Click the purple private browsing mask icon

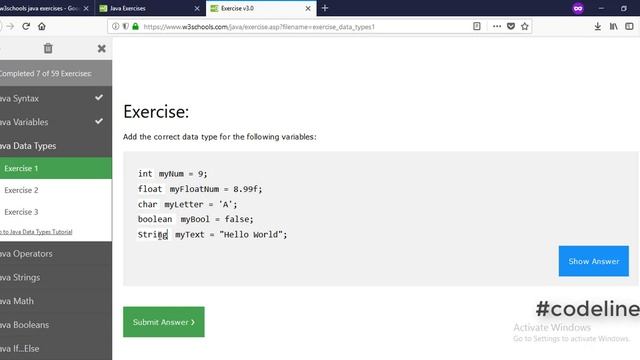[x=578, y=8]
